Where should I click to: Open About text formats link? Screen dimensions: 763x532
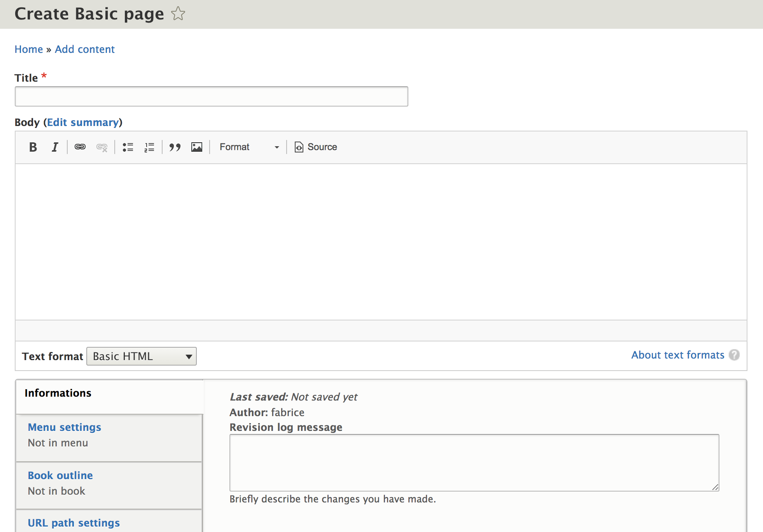coord(678,355)
